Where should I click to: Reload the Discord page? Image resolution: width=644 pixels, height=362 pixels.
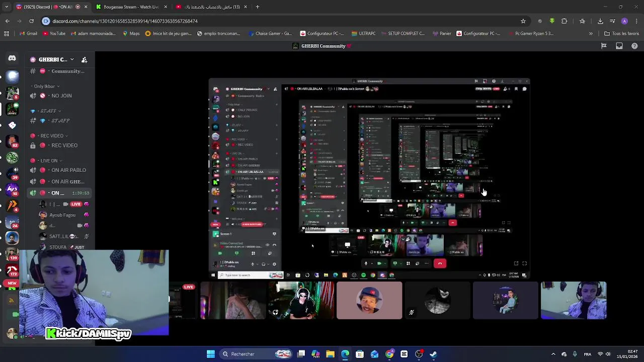31,21
